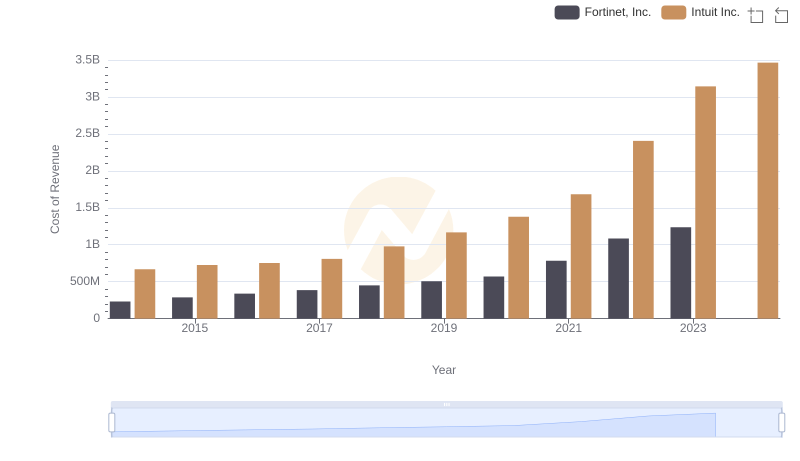Click Fortinet's dark bar for 2019
Screen dimensions: 800x461
tap(432, 300)
